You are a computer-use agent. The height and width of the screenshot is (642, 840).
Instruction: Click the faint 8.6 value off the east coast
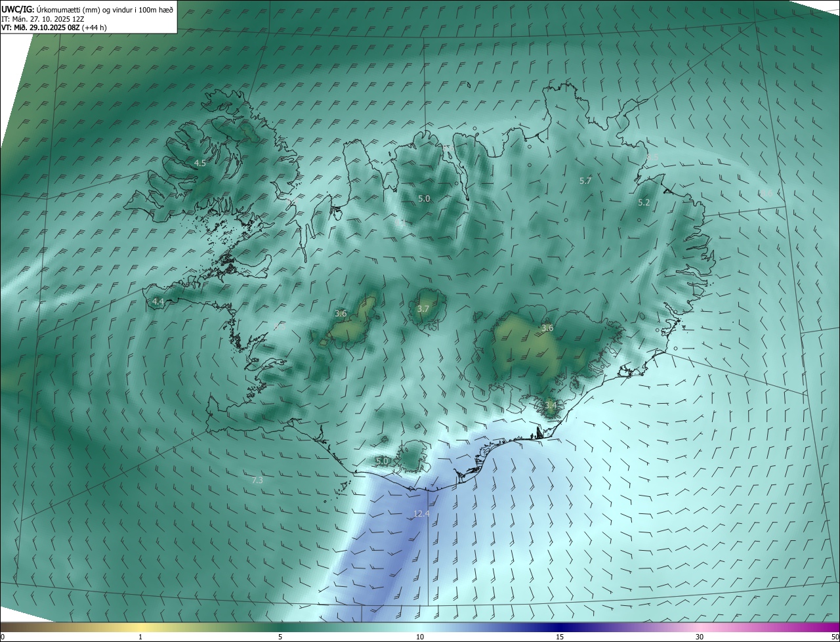click(765, 193)
